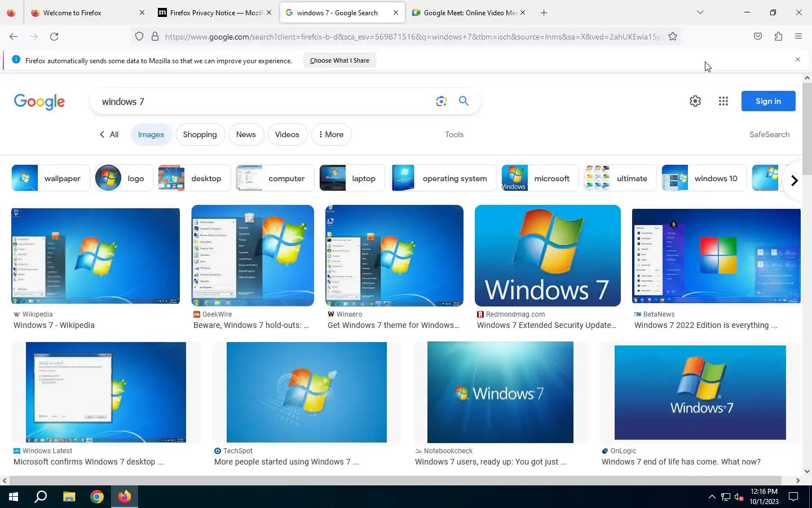Filter by the wallpaper chip

tap(51, 178)
